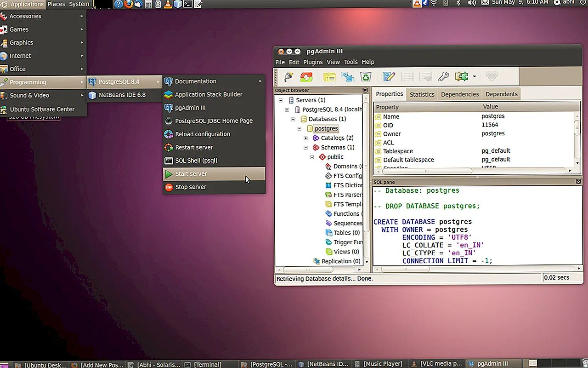Screen dimensions: 588x368
Task: Click the object browser horizontal scrollbar thumb
Action: point(308,270)
